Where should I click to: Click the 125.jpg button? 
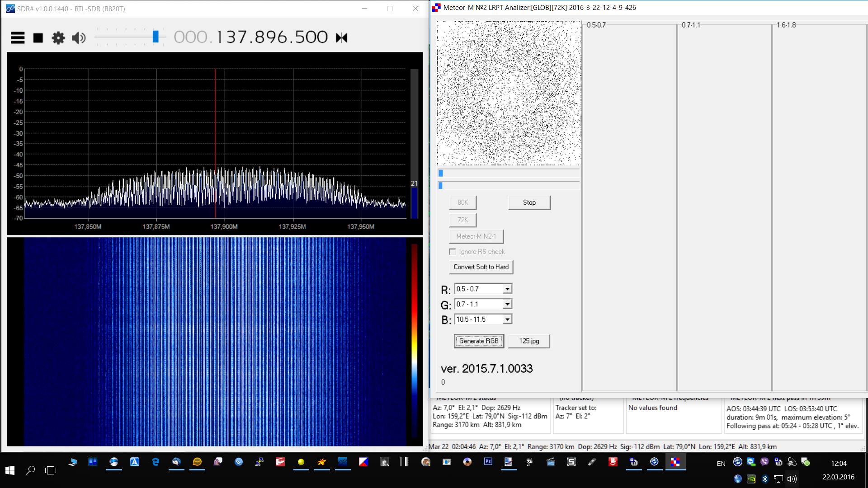[x=529, y=341]
